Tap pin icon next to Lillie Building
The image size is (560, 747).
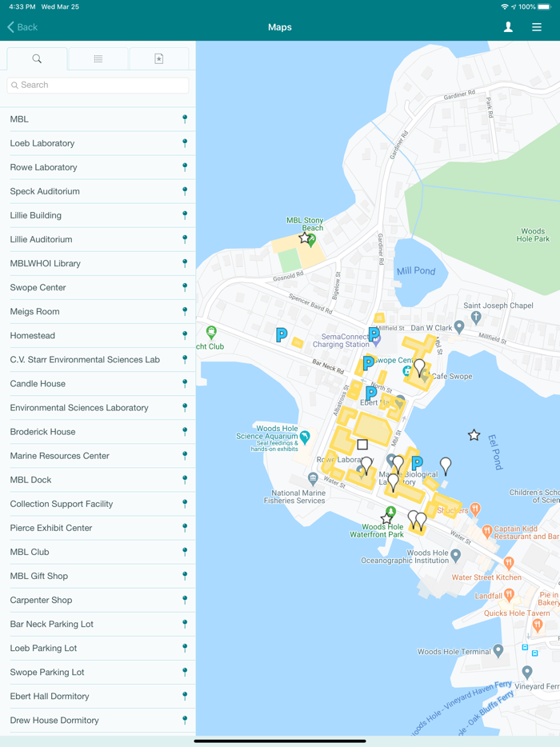coord(185,215)
